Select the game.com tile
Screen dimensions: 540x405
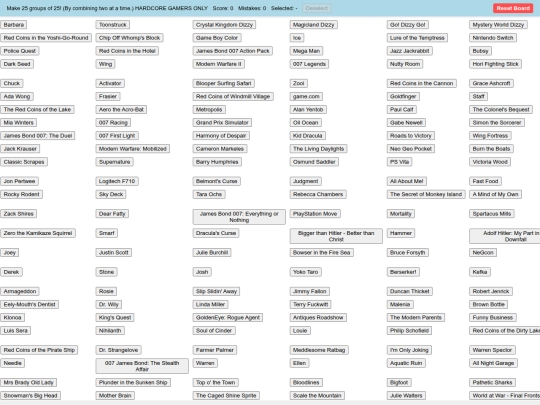(x=306, y=96)
